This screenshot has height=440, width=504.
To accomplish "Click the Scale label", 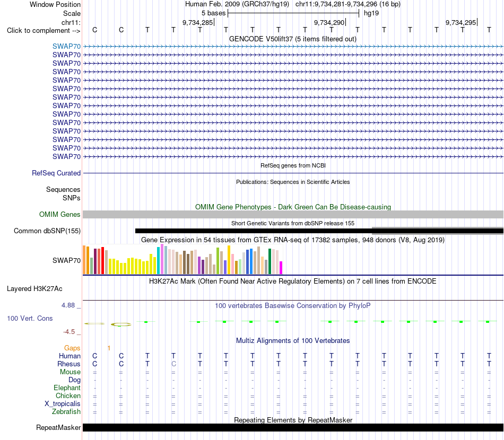I will 72,13.
